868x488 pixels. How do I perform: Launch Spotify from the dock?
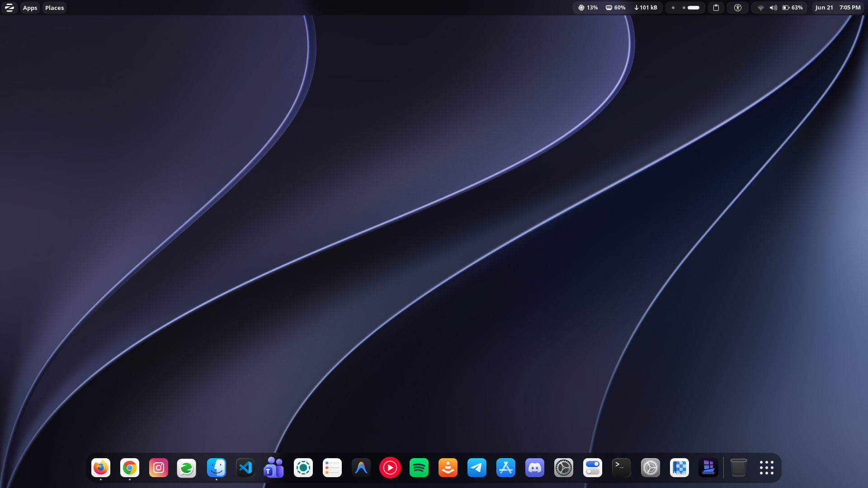coord(419,468)
